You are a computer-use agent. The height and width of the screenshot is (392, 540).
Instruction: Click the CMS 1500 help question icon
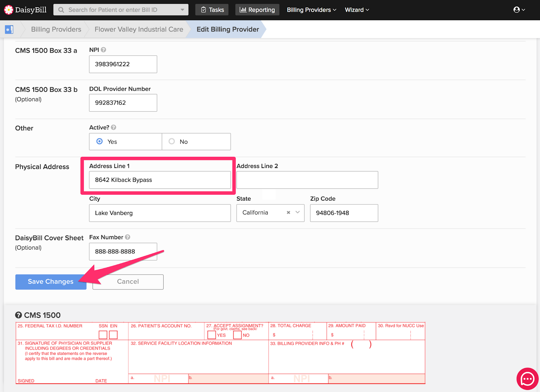pyautogui.click(x=19, y=315)
